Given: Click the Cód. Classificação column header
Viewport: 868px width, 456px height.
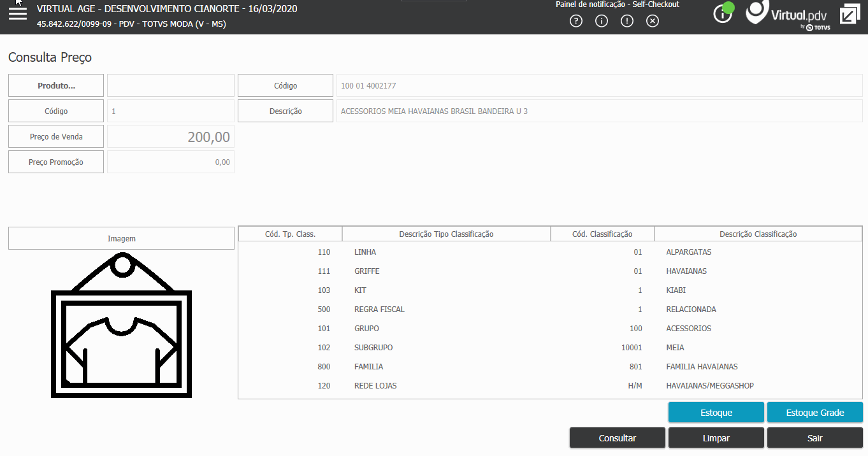Looking at the screenshot, I should [602, 234].
